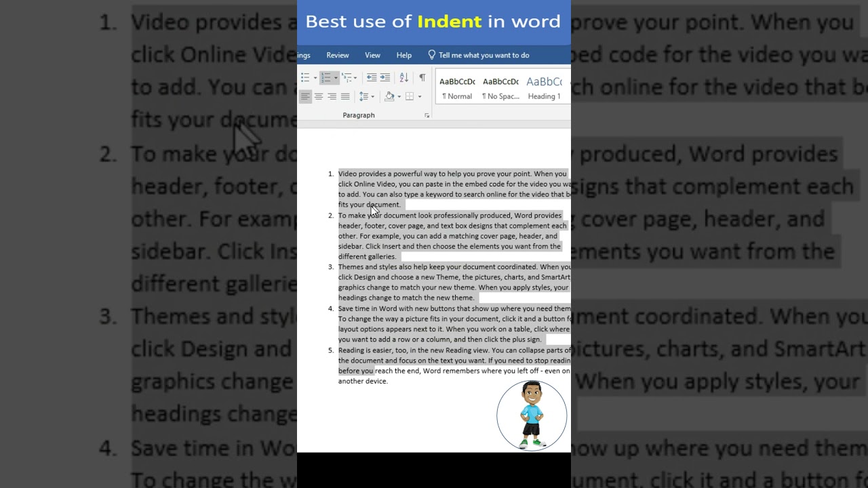Toggle Show/Hide paragraph marks
Viewport: 868px width, 488px height.
point(422,78)
